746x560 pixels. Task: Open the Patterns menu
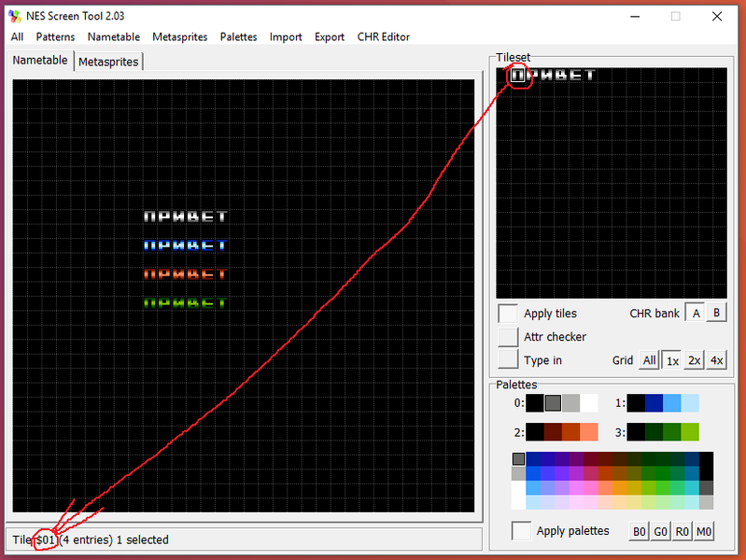[x=55, y=37]
